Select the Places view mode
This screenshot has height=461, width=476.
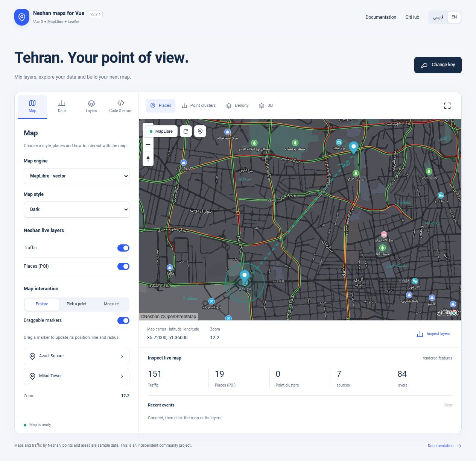click(161, 106)
